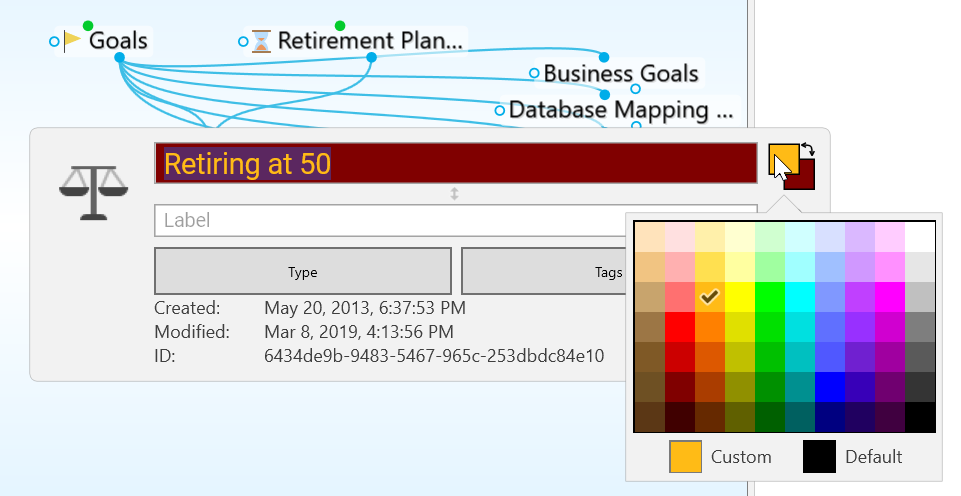Click the jump gate left of Business Goals
Image resolution: width=961 pixels, height=496 pixels.
(x=534, y=74)
